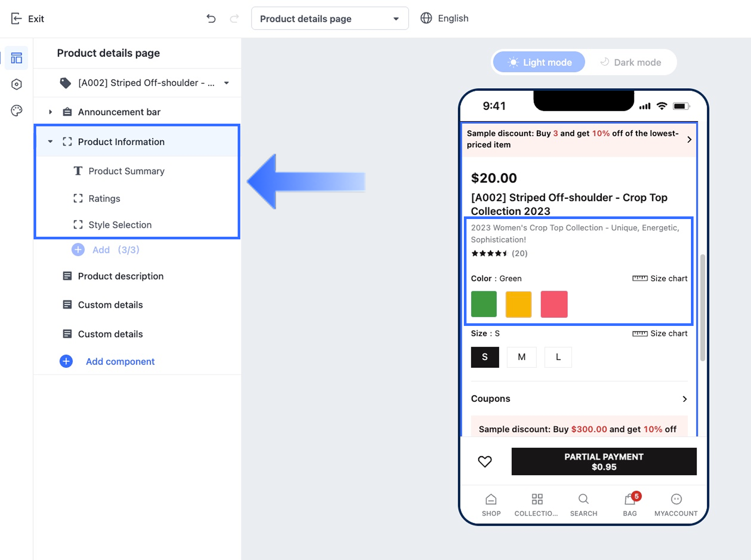This screenshot has width=751, height=560.
Task: Select size M option
Action: [x=521, y=357]
